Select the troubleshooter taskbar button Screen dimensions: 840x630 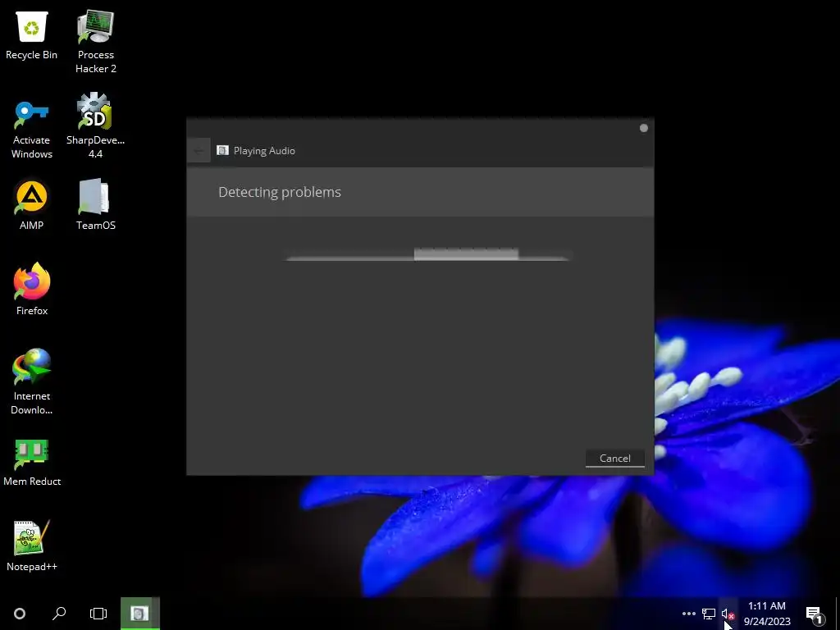pos(139,614)
